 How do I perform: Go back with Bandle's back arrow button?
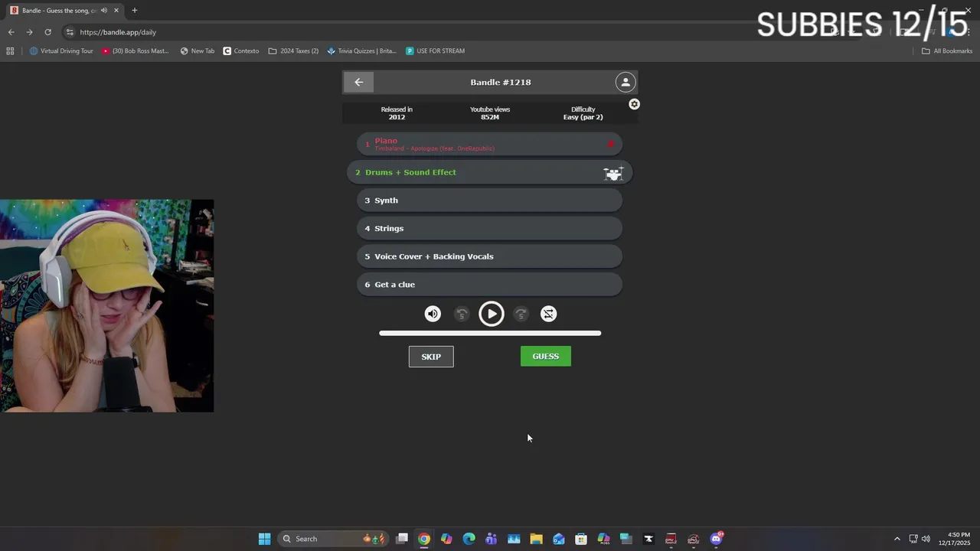tap(358, 82)
